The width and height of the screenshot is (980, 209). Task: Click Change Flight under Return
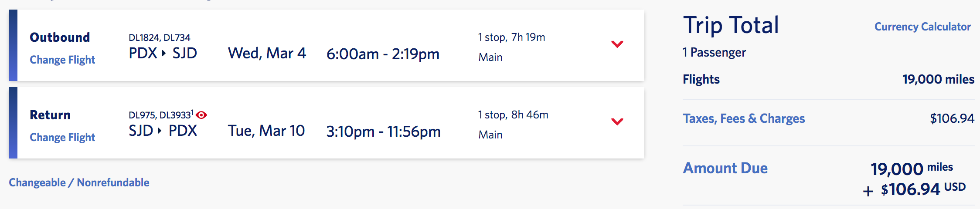tap(62, 137)
